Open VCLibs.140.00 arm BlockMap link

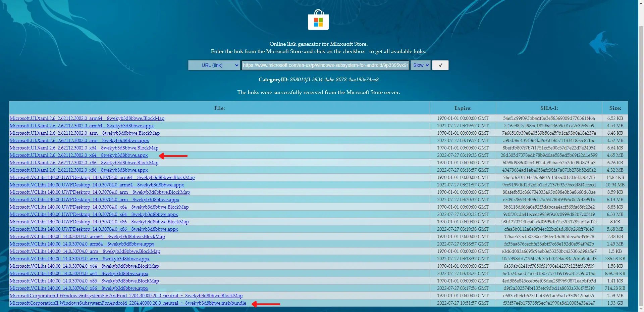coord(85,252)
